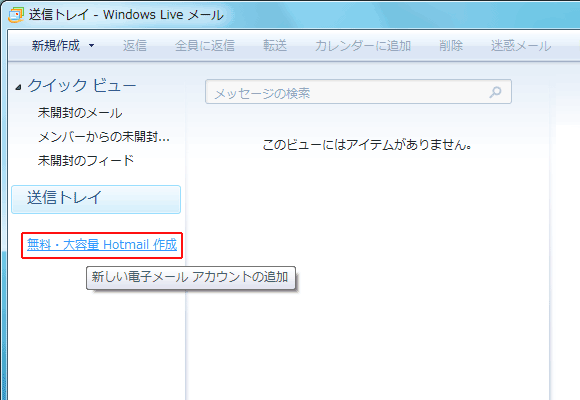Click the Windows Live Mail title bar icon
This screenshot has width=580, height=400.
click(x=16, y=15)
